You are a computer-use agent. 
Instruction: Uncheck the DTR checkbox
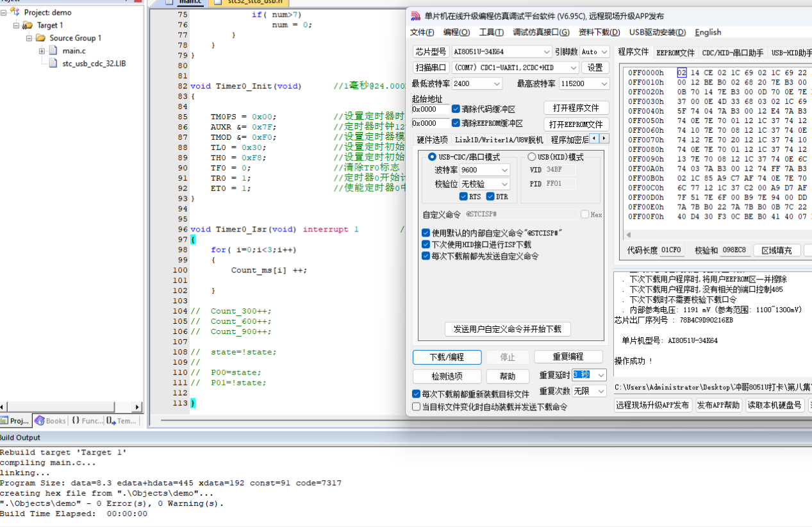click(x=490, y=197)
